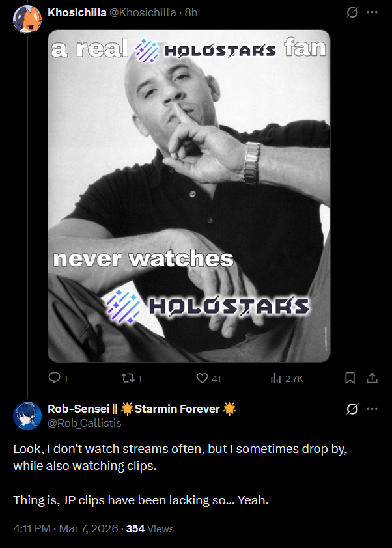
Task: Open more options on Khosichilla's post
Action: (372, 12)
